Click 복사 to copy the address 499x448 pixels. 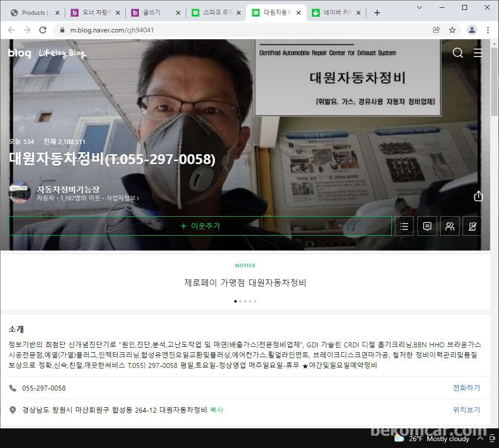217,410
